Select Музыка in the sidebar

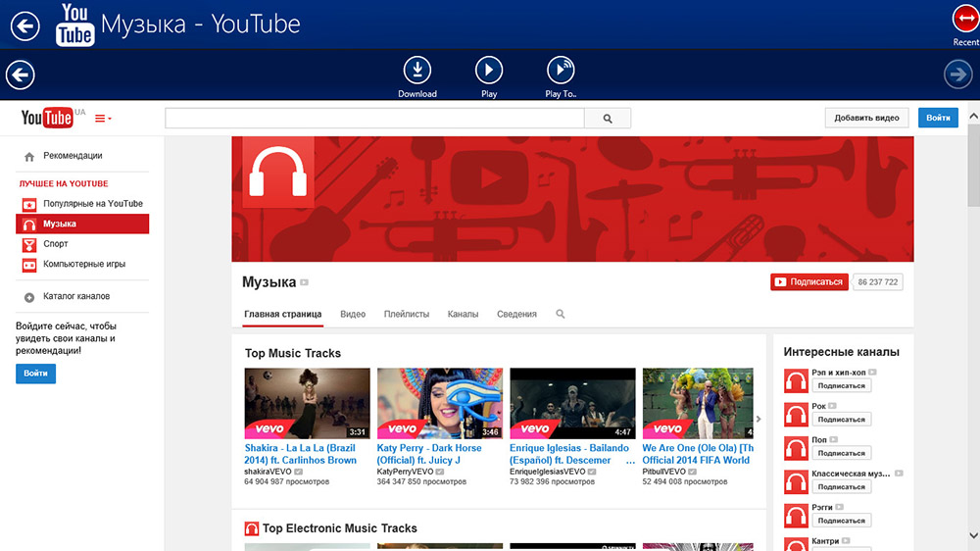(82, 224)
